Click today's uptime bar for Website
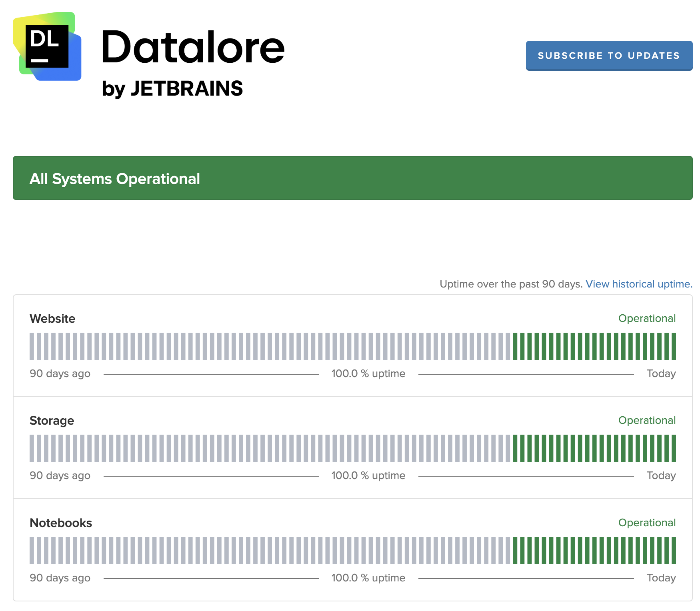 tap(674, 346)
